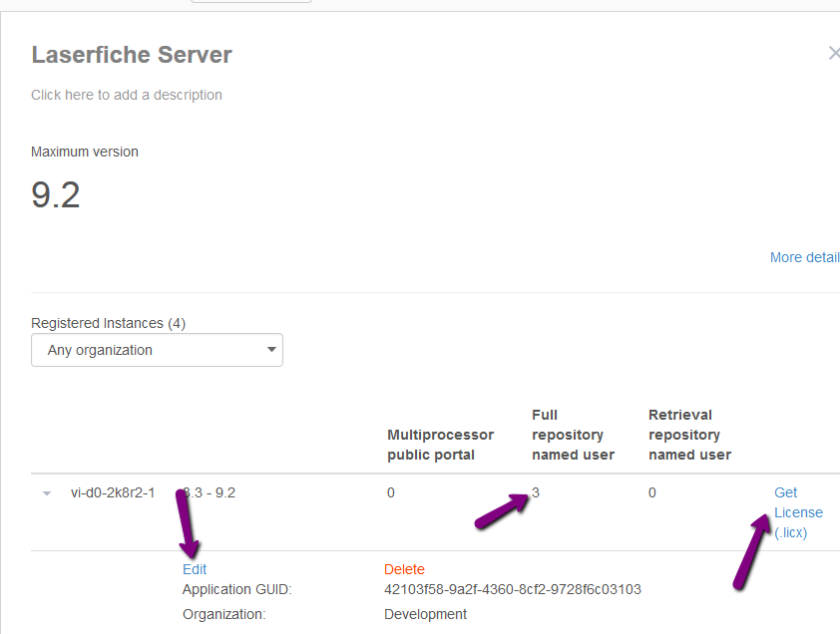Click here to add a description
The width and height of the screenshot is (840, 634).
coord(127,95)
